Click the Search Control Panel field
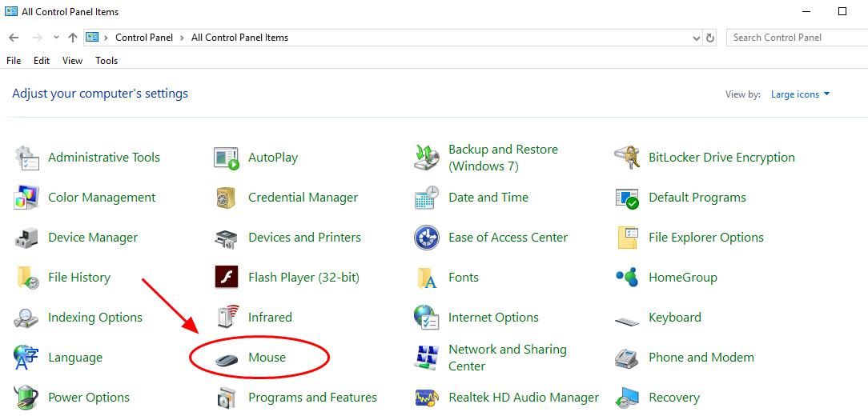Image resolution: width=868 pixels, height=420 pixels. (798, 38)
